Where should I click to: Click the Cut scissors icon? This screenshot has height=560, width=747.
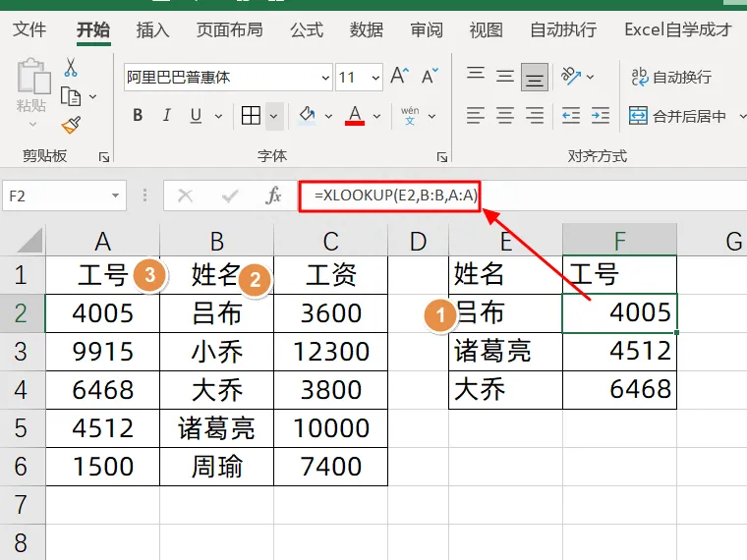(71, 68)
